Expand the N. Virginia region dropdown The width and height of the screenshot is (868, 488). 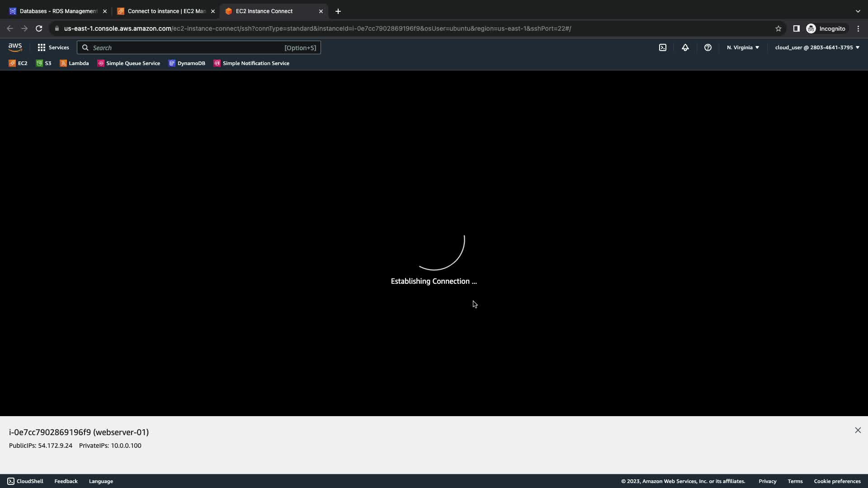pos(743,47)
